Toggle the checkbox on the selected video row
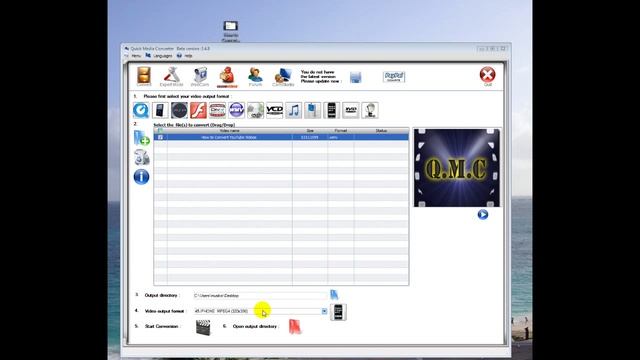This screenshot has width=640, height=360. click(x=160, y=137)
